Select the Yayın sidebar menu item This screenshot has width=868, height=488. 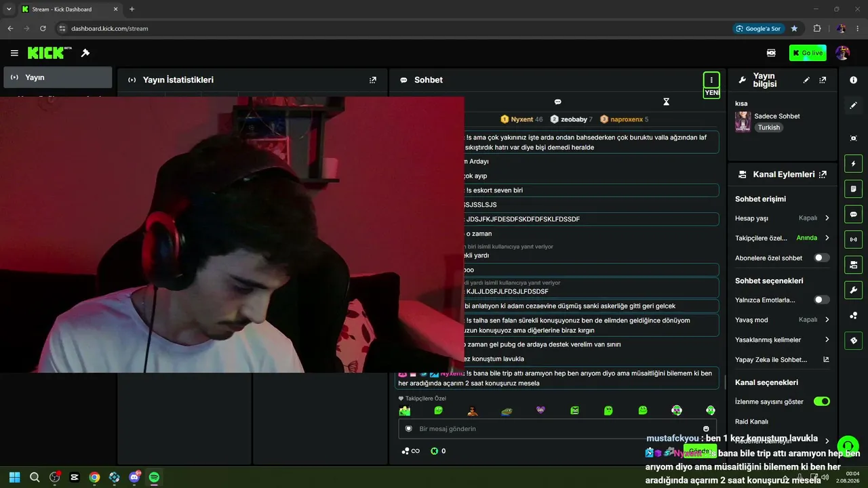tap(58, 77)
